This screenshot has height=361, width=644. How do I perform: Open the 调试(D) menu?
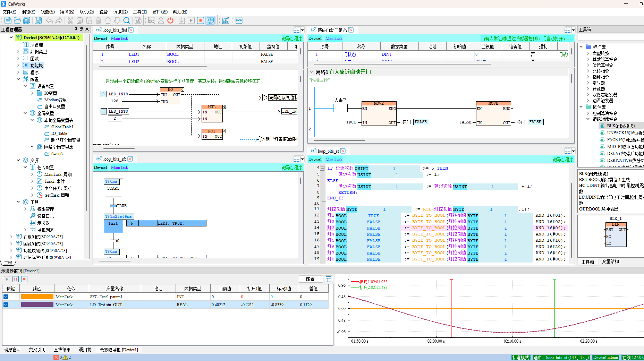(120, 12)
